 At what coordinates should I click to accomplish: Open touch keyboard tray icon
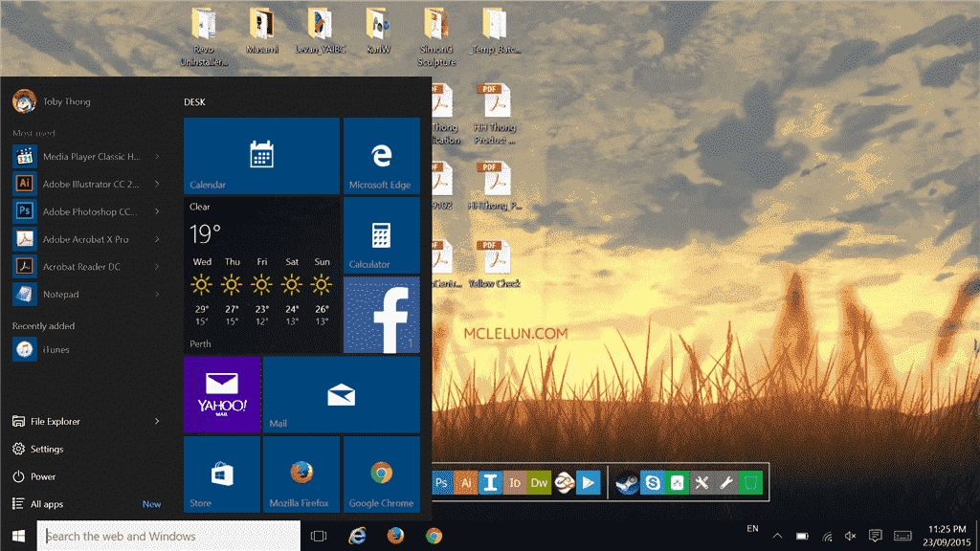click(902, 536)
